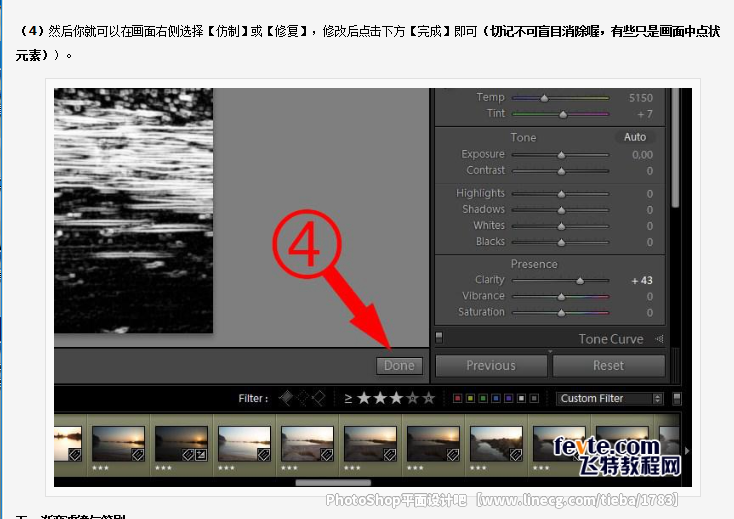
Task: Set filter rating to three stars
Action: tap(396, 398)
